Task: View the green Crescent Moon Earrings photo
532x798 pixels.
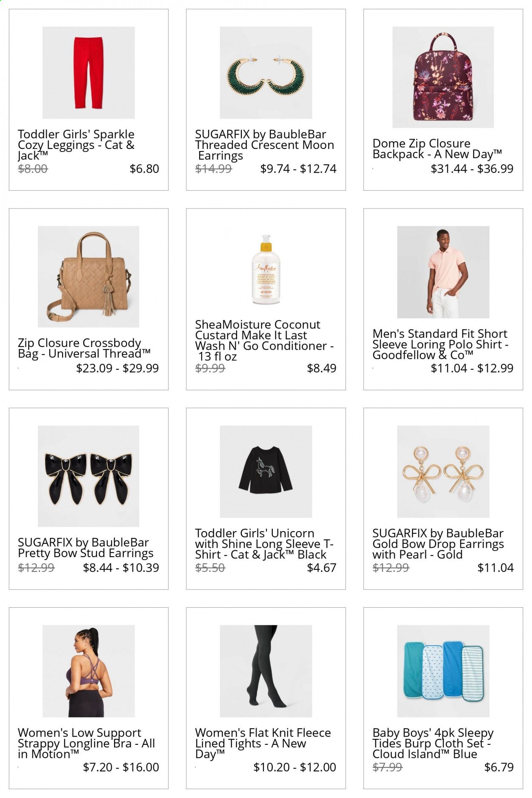Action: click(x=266, y=73)
